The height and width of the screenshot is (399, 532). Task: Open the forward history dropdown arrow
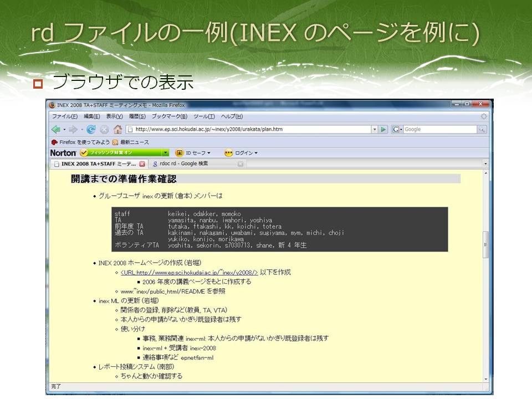[82, 130]
